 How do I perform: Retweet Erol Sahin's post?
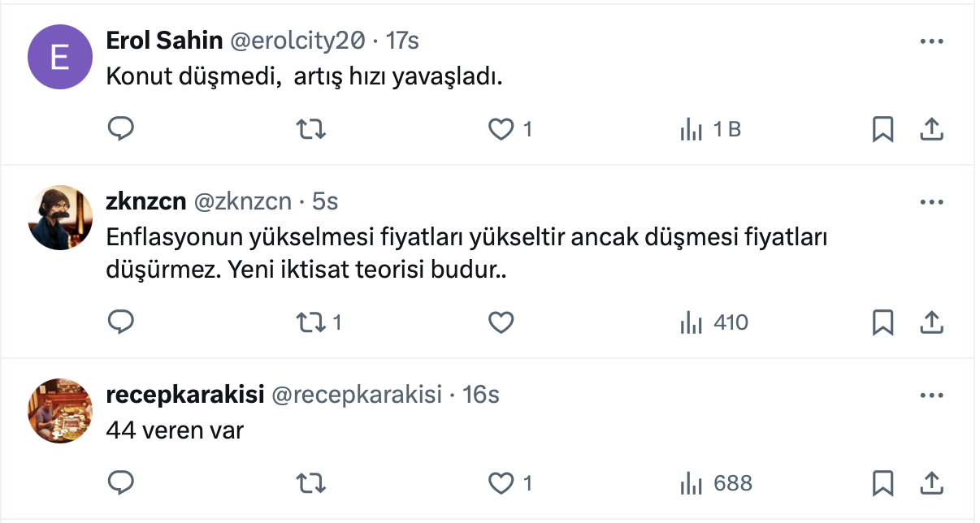point(310,129)
